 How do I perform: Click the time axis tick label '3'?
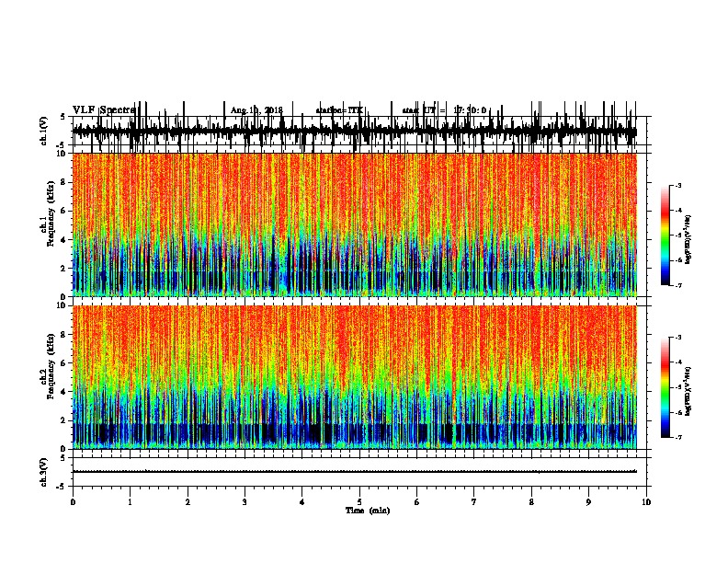coord(245,502)
